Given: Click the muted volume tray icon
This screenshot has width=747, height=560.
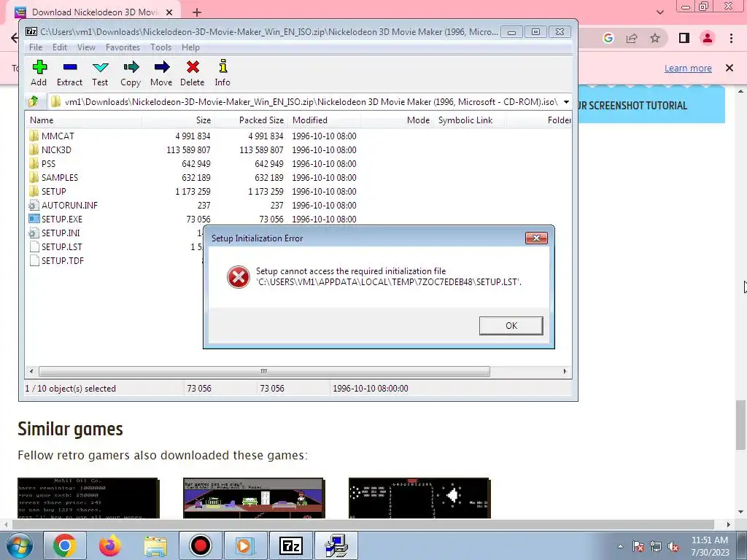Looking at the screenshot, I should [x=673, y=547].
